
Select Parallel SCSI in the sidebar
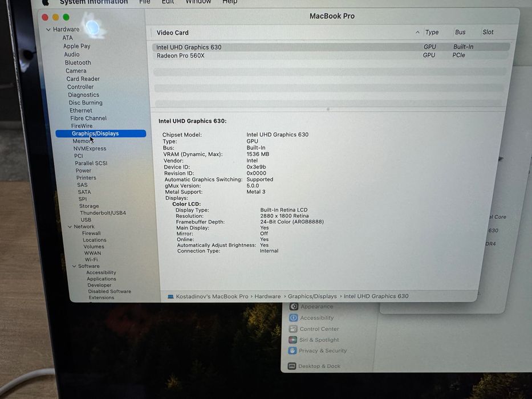(91, 163)
